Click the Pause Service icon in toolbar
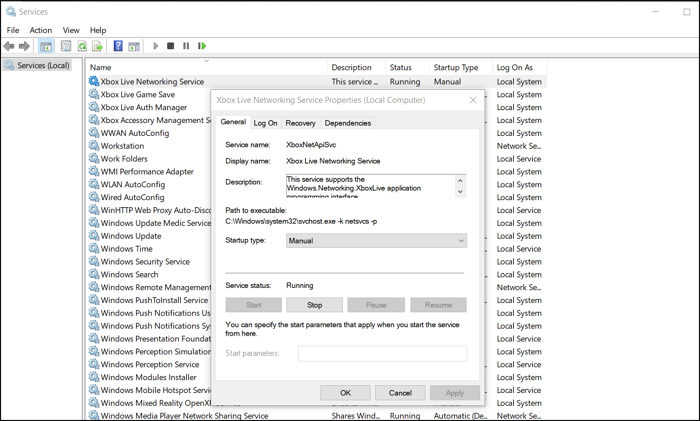The image size is (700, 421). click(x=186, y=46)
